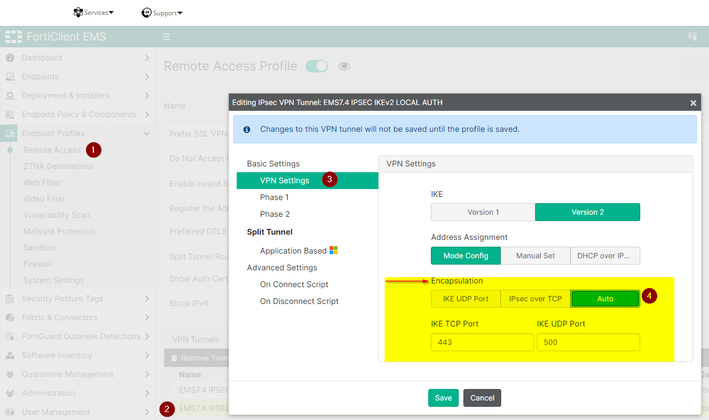The image size is (709, 420).
Task: Open Malware Protection profile
Action: tap(59, 231)
